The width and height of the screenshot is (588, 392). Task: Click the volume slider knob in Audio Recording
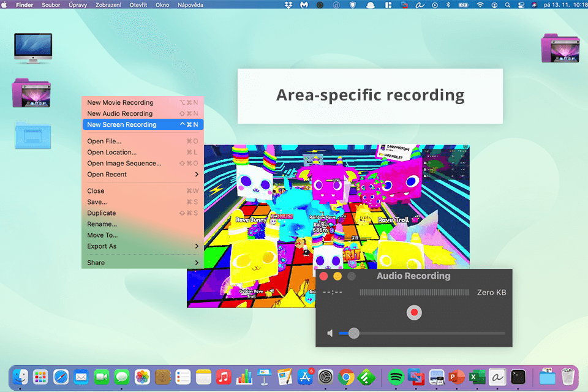coord(353,333)
